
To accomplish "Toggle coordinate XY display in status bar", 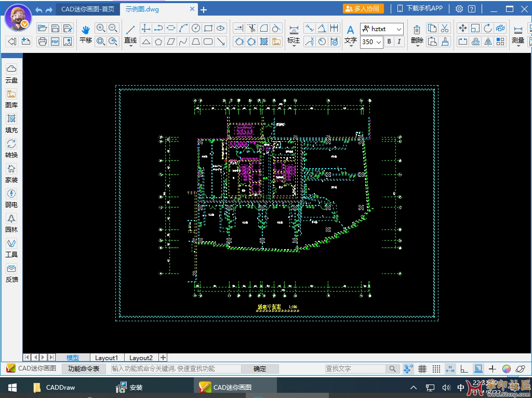I will tap(450, 368).
